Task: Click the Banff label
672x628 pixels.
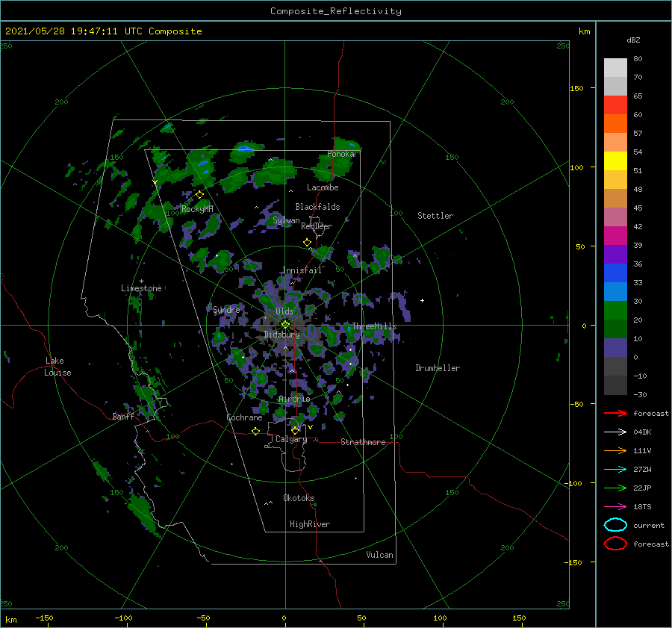Action: click(x=123, y=416)
